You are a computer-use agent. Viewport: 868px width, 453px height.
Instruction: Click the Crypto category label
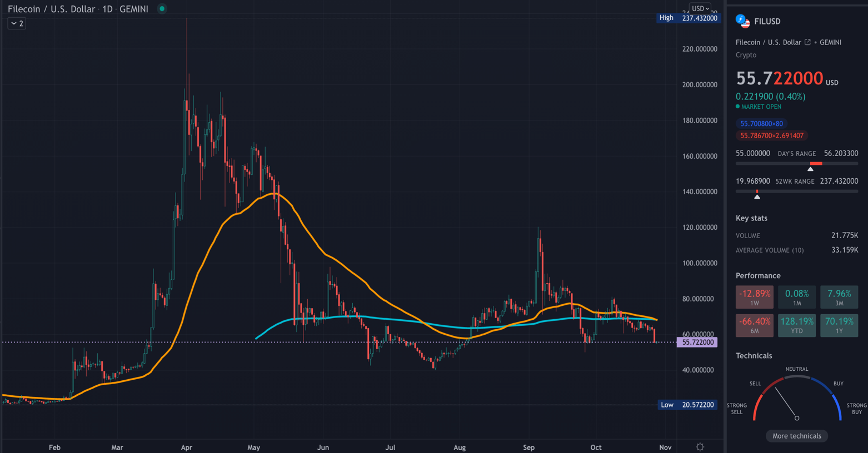tap(746, 55)
